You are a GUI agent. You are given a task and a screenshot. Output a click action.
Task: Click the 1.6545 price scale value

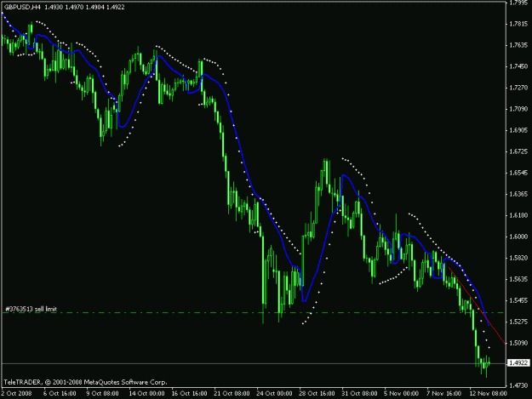[518, 173]
